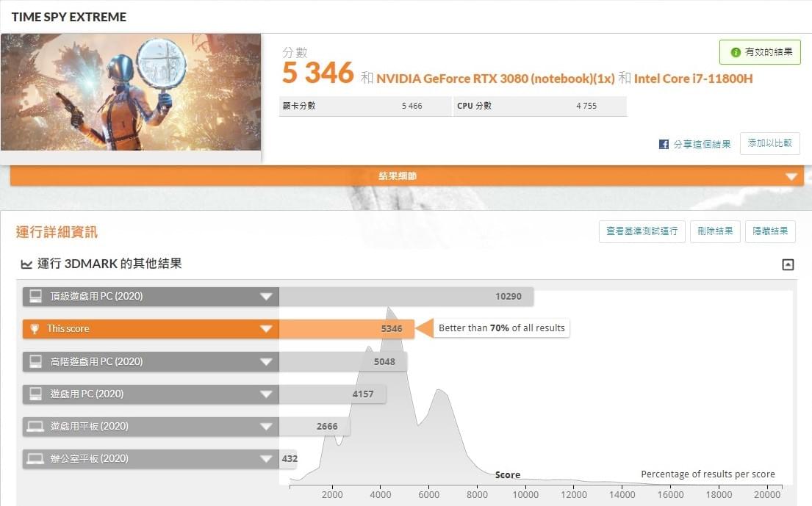
Task: Click the CPU 分數 4 755 cell
Action: [540, 106]
